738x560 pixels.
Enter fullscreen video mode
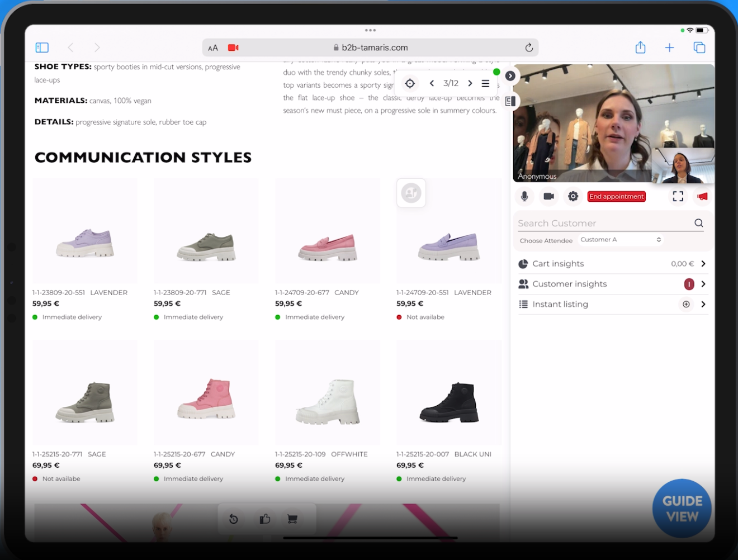coord(678,196)
